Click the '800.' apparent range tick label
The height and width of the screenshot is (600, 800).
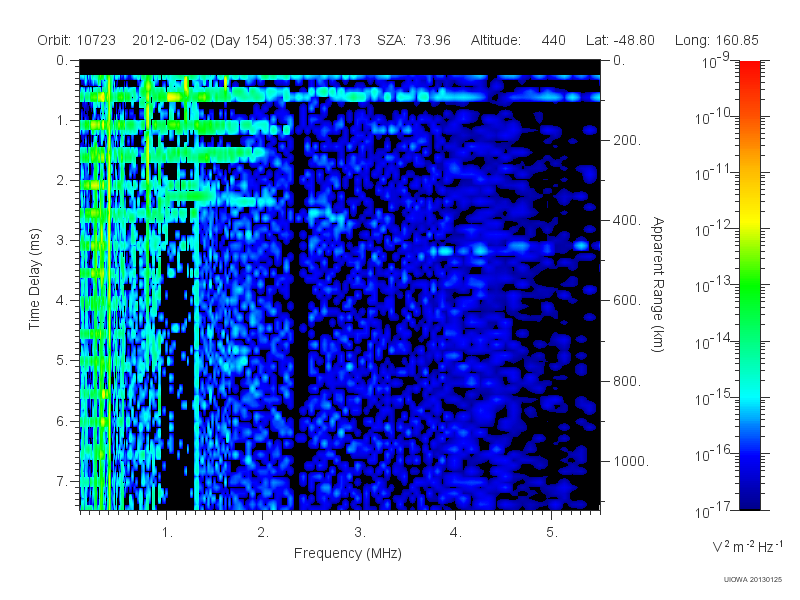click(x=627, y=381)
